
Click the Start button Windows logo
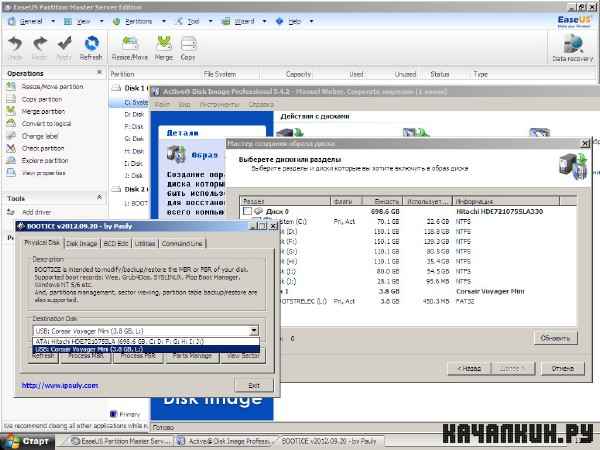click(10, 441)
